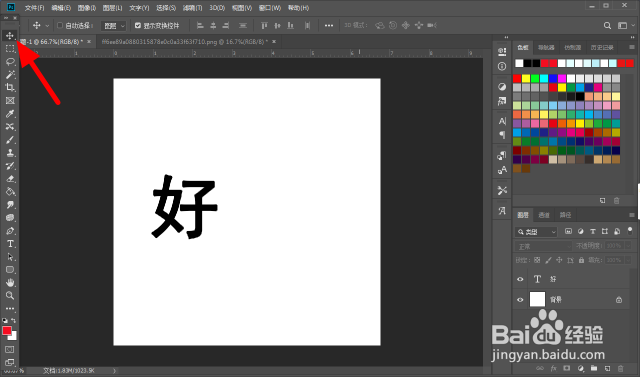This screenshot has height=377, width=640.
Task: Select the Hand tool
Action: [x=10, y=282]
